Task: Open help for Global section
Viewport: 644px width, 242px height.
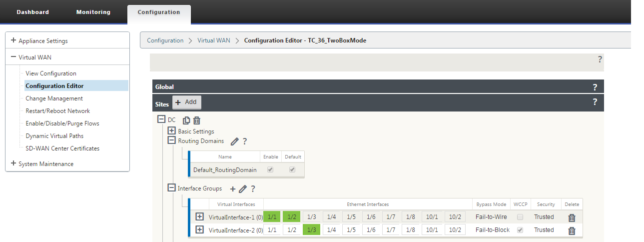Action: pos(595,87)
